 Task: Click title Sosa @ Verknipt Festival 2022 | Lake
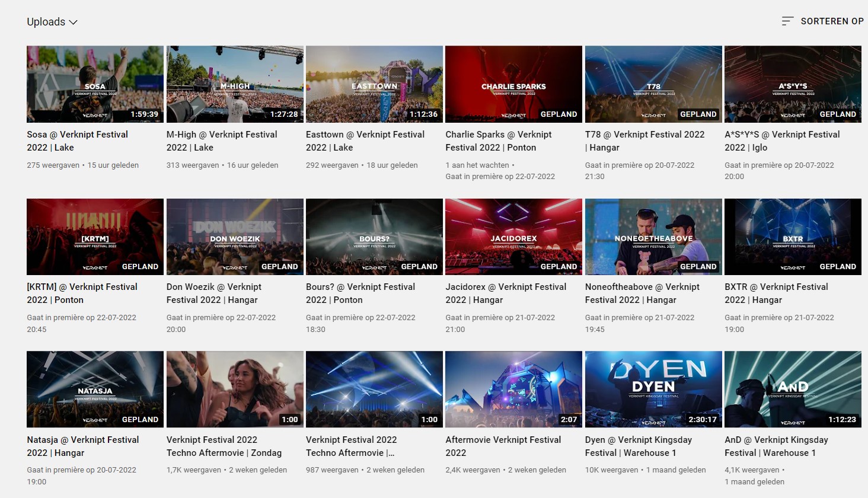[x=77, y=141]
